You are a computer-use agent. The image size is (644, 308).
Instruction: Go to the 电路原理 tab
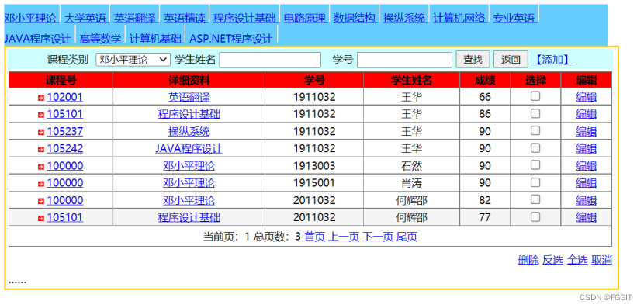pyautogui.click(x=304, y=18)
